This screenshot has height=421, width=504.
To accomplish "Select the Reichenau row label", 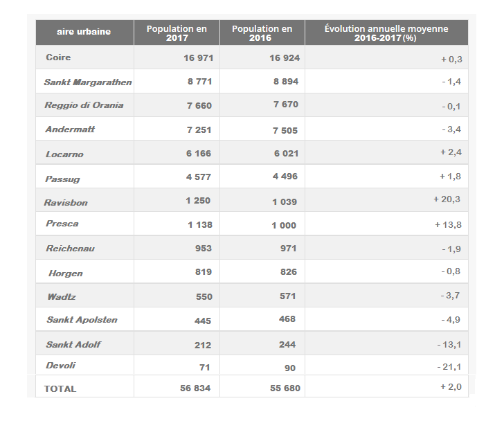I will coord(69,248).
